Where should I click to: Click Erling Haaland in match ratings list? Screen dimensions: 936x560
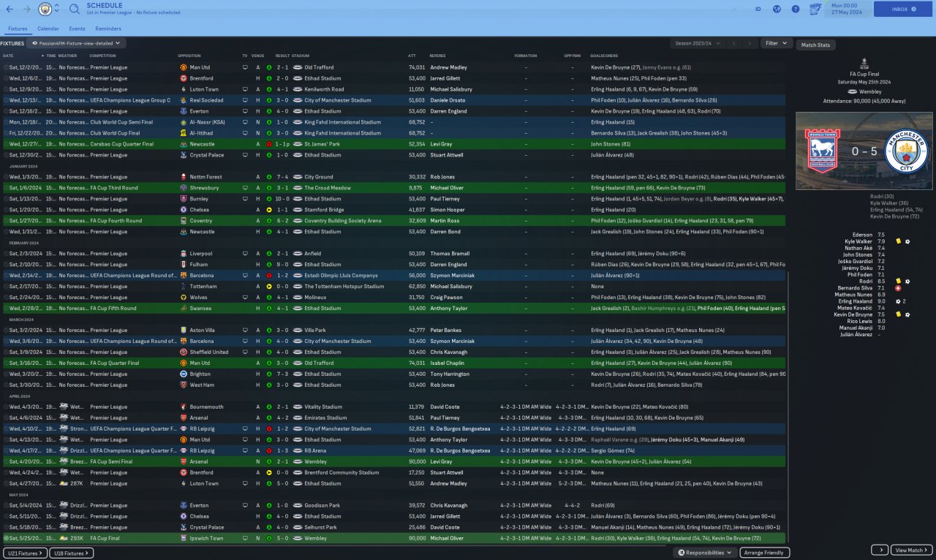(x=855, y=301)
